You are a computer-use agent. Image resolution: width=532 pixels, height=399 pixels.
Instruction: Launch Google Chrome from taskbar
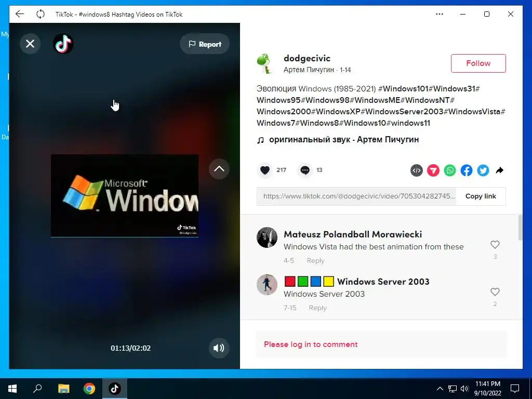click(89, 389)
